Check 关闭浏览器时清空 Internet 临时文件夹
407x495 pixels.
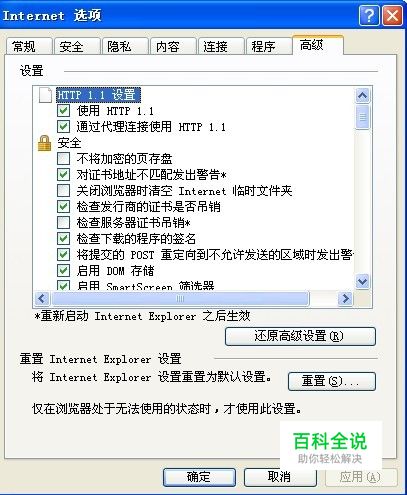[63, 191]
